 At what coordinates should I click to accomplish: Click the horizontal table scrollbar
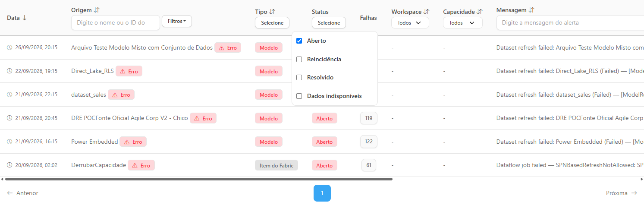point(199,179)
